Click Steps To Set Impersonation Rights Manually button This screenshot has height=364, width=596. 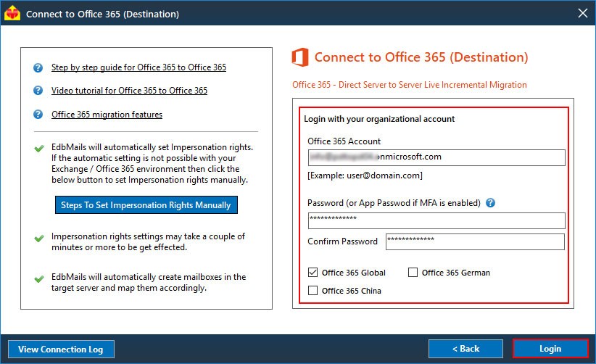[146, 205]
